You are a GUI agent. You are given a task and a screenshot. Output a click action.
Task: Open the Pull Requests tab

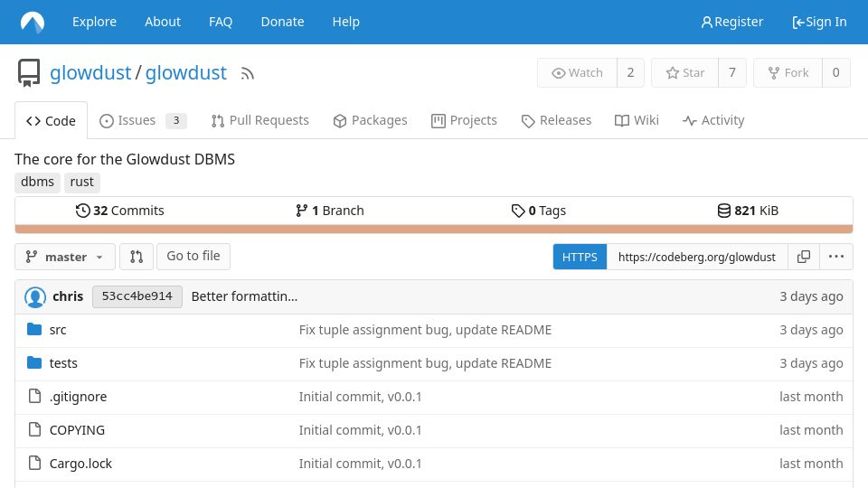260,120
